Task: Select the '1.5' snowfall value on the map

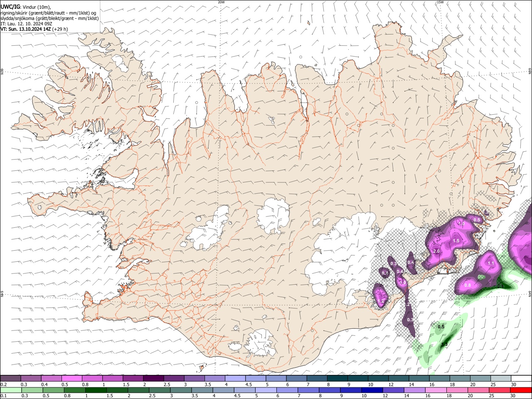Action: pyautogui.click(x=456, y=241)
